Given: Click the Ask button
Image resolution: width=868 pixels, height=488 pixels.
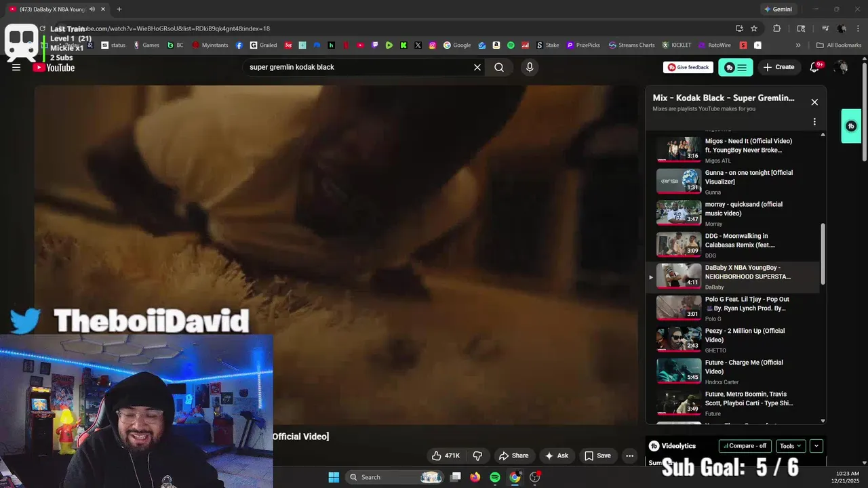Looking at the screenshot, I should click(x=556, y=455).
